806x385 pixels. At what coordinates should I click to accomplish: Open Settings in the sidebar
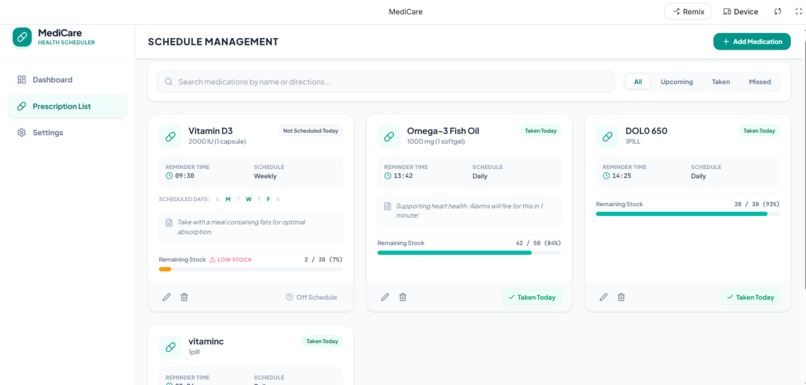(x=67, y=133)
